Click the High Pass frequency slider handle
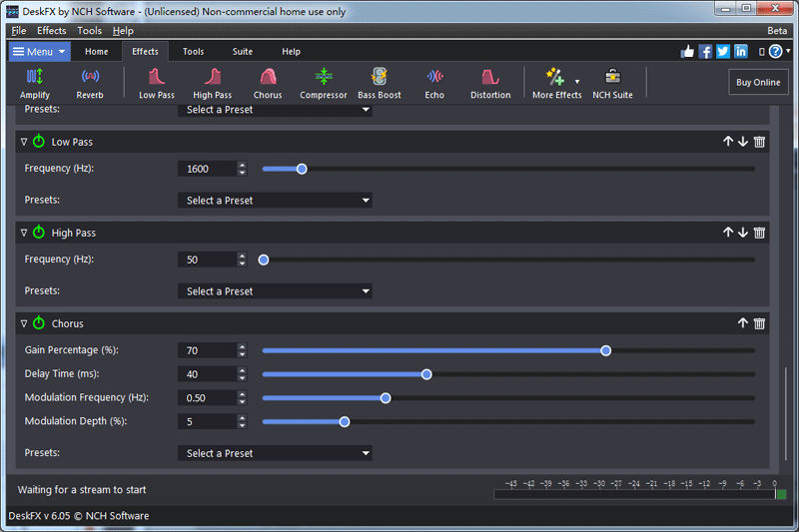Screen dimensions: 799x532 (x=264, y=260)
